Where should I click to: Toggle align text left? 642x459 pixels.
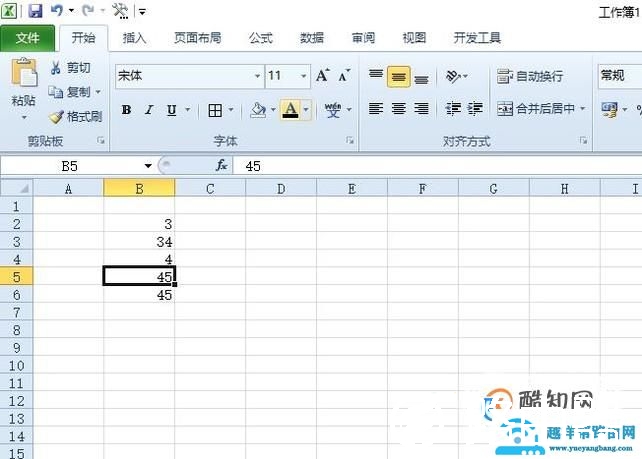376,109
